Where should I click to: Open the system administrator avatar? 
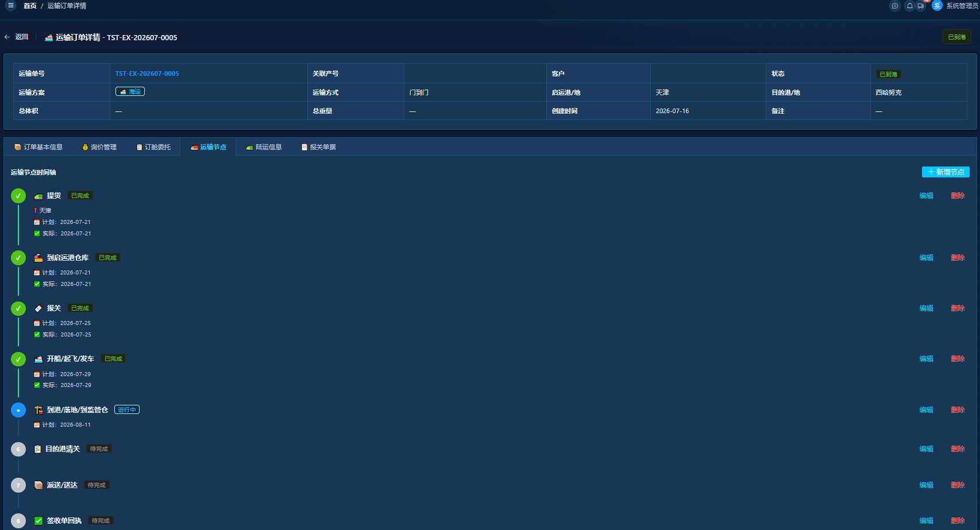(x=937, y=6)
